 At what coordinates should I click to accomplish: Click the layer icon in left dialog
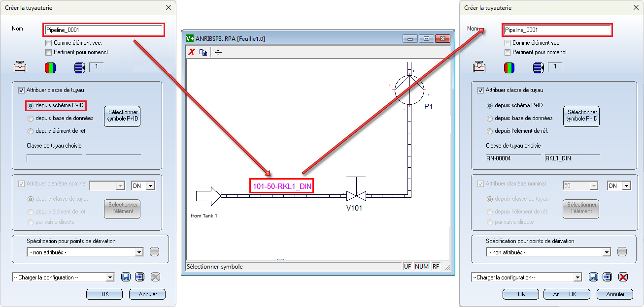pos(80,67)
